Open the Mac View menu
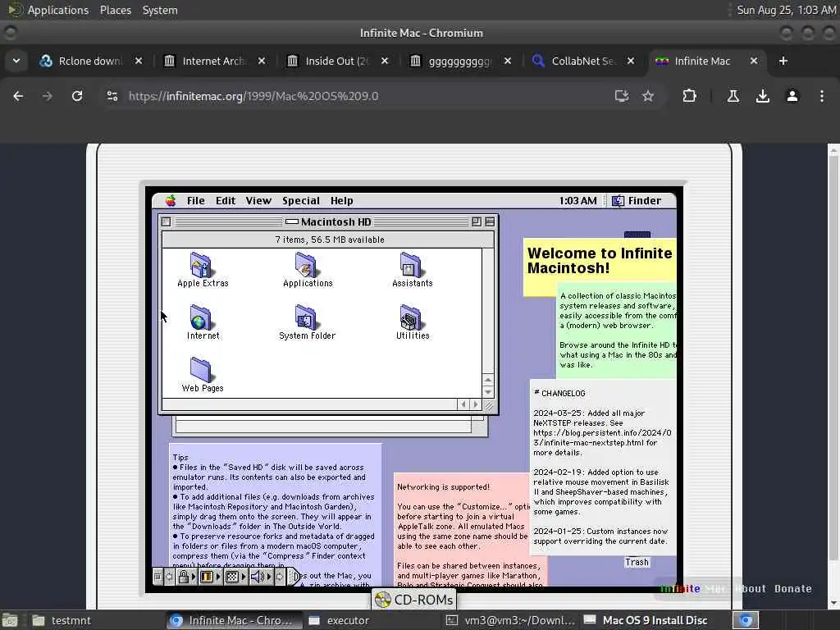Image resolution: width=840 pixels, height=630 pixels. 258,201
